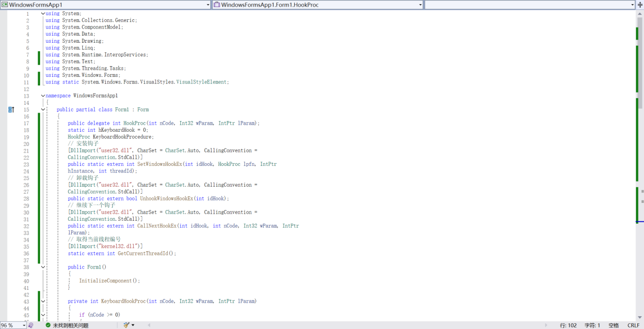Click the 行: 102 line indicator
This screenshot has height=329, width=644.
pos(568,325)
